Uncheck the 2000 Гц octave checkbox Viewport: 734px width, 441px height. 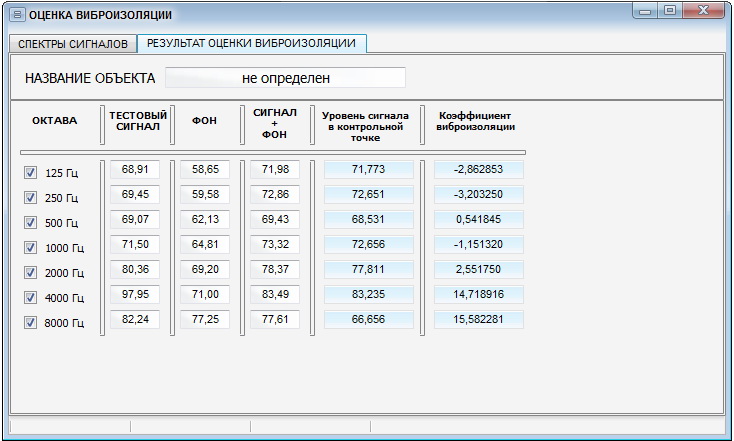click(30, 272)
